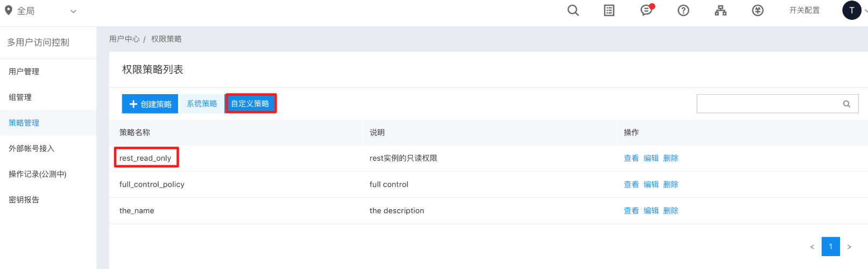Click 编辑 for full_control_policy
The image size is (868, 269).
tap(651, 185)
